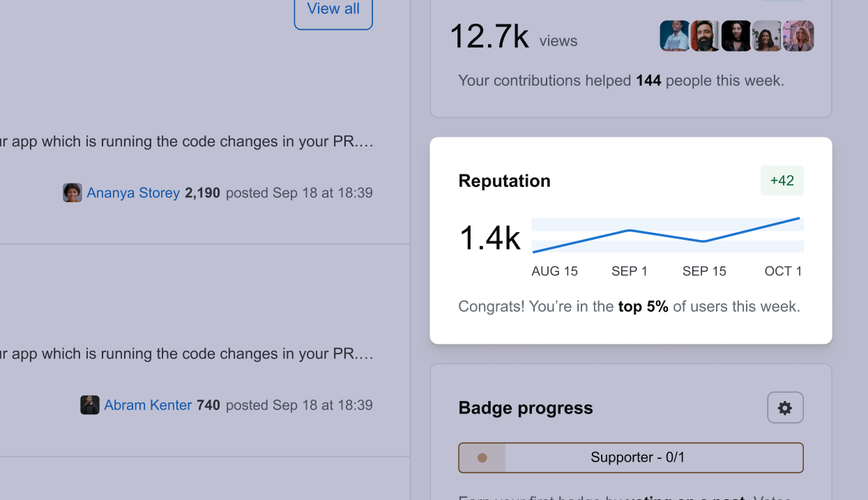
Task: Click the reputation line chart
Action: (667, 235)
